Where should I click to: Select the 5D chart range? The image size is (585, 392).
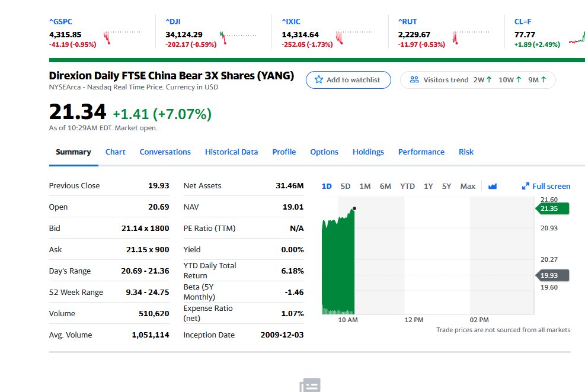pyautogui.click(x=346, y=187)
